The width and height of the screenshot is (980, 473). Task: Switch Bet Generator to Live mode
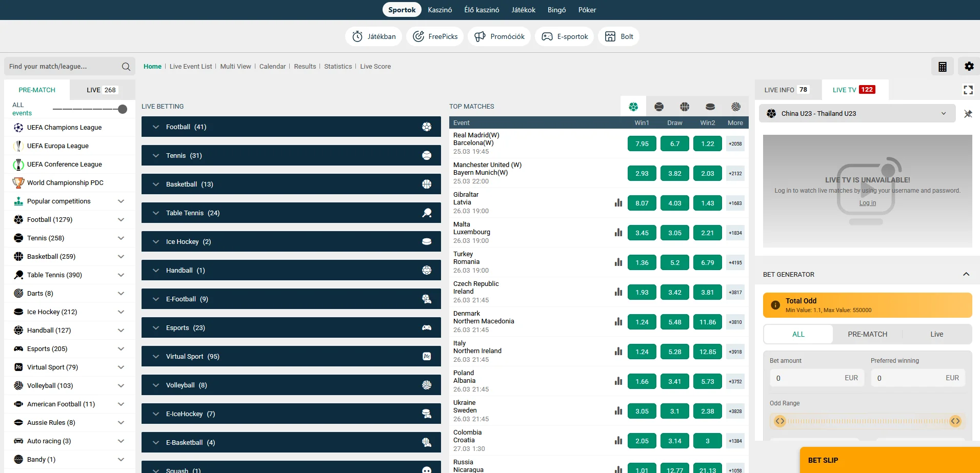click(x=936, y=334)
